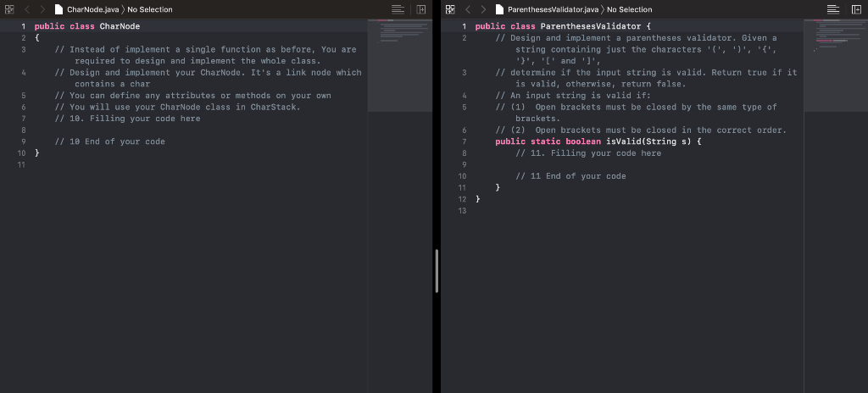Open right pane No Selection jump menu

coord(630,9)
